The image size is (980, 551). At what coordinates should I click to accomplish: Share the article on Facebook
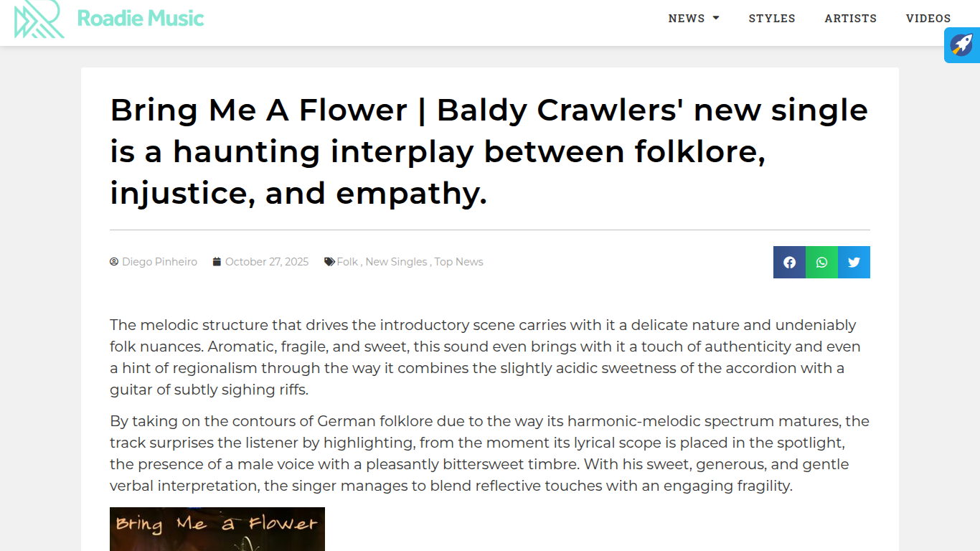click(x=789, y=262)
